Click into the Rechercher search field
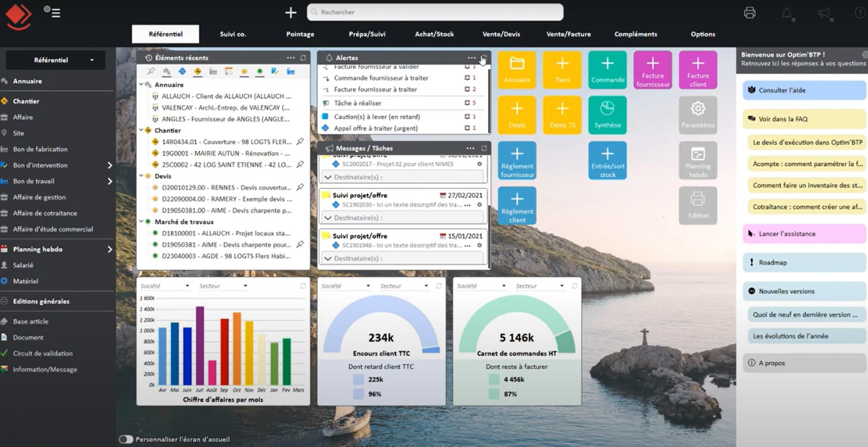This screenshot has width=868, height=447. point(435,12)
